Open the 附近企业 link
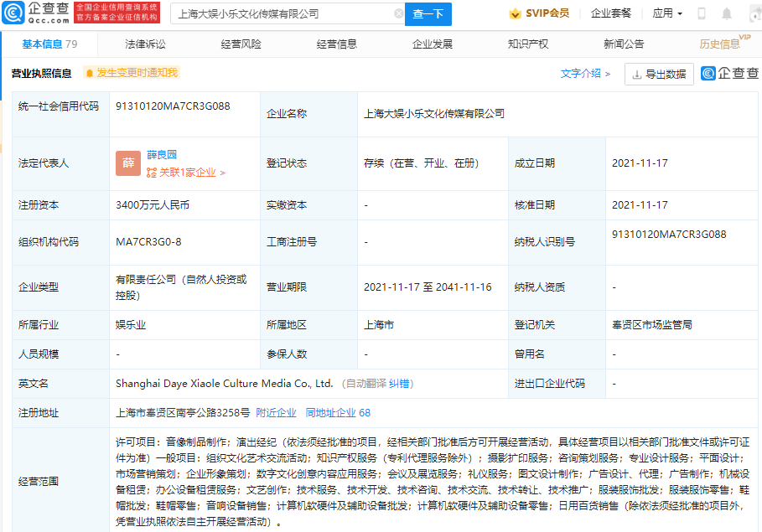This screenshot has width=762, height=532. coord(276,413)
